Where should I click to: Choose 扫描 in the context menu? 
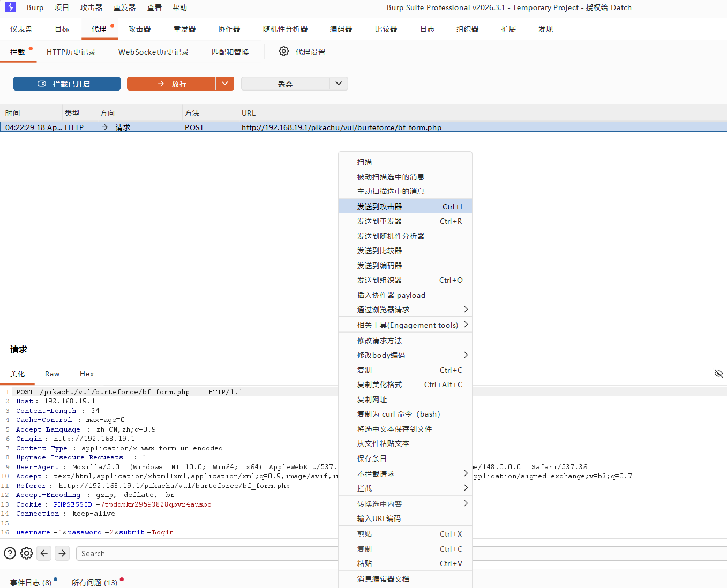pyautogui.click(x=405, y=162)
